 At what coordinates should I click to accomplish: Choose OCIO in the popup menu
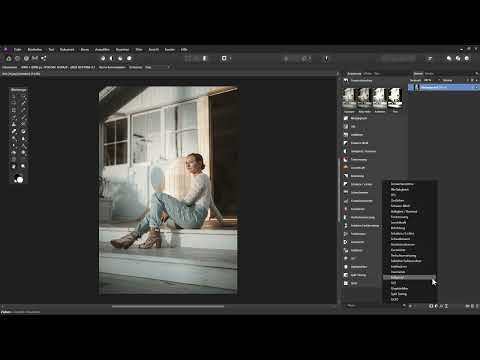[x=409, y=299]
